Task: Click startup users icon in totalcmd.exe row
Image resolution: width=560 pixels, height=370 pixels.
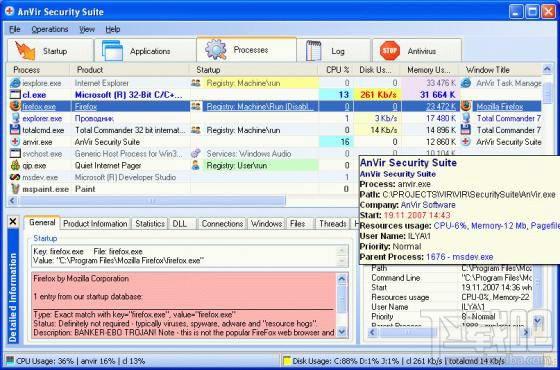Action: coord(196,130)
